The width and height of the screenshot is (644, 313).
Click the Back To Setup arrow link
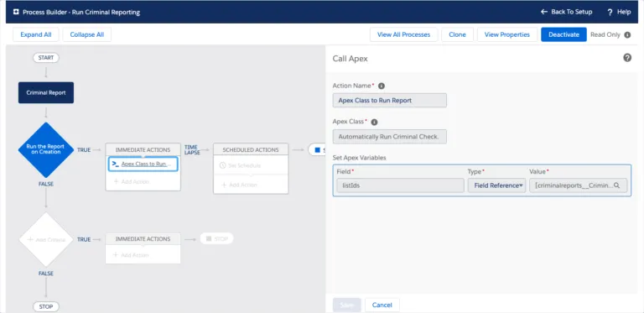point(566,12)
